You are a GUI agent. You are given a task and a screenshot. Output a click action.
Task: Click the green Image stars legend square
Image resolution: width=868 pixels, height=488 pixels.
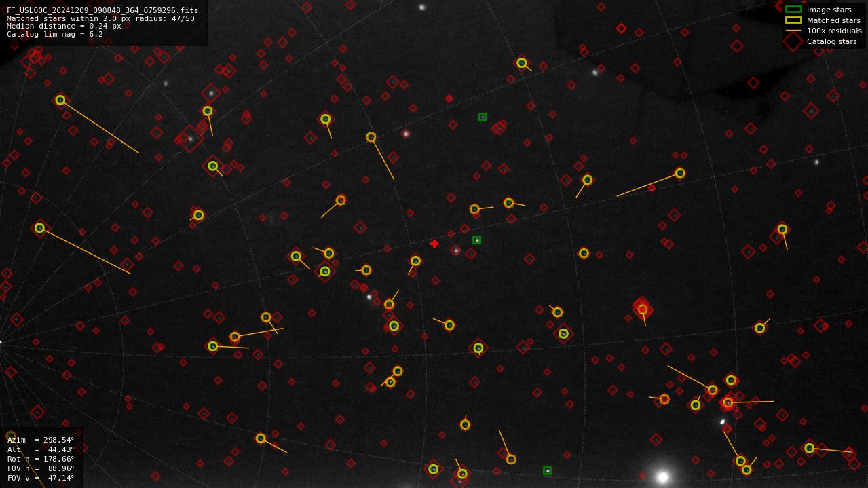[x=793, y=10]
